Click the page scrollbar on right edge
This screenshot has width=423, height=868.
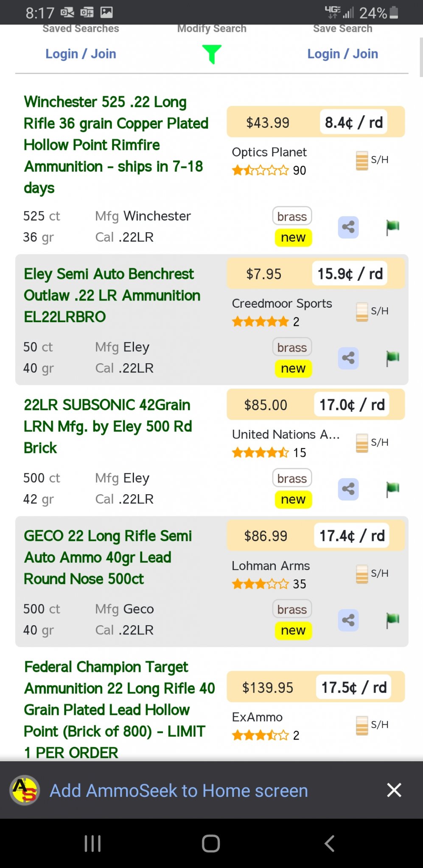421,57
